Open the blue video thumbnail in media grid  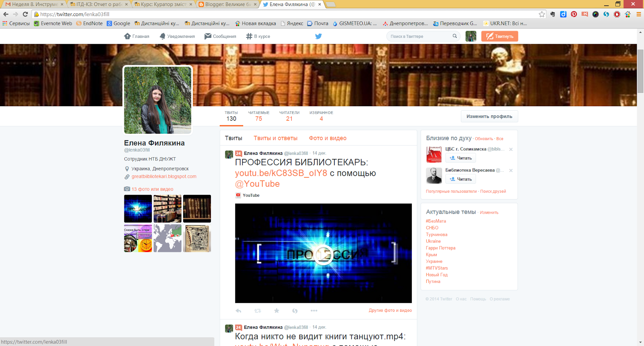coord(138,209)
